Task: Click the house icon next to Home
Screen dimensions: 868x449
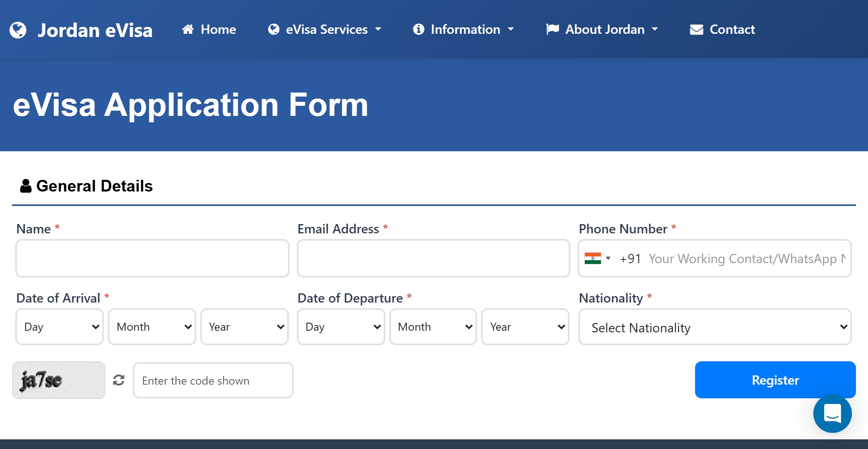Action: click(188, 29)
